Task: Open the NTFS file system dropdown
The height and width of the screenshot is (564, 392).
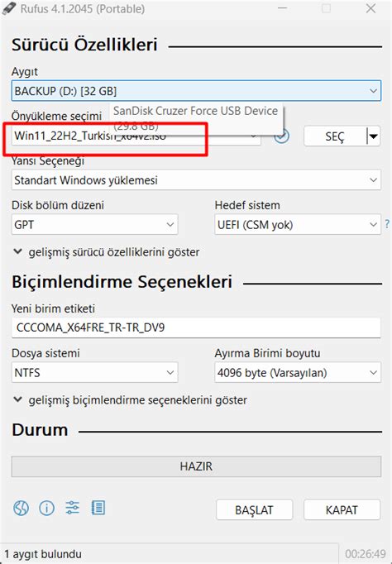Action: point(94,373)
